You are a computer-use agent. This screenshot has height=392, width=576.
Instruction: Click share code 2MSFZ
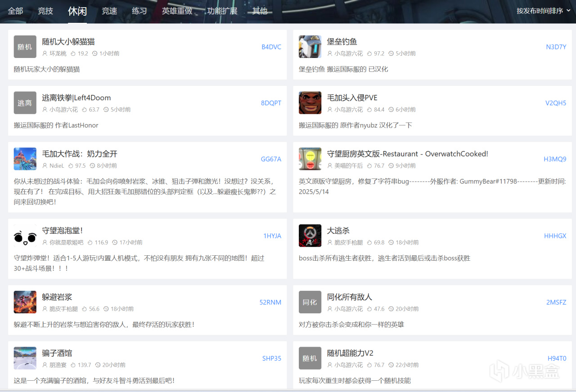[x=556, y=302]
